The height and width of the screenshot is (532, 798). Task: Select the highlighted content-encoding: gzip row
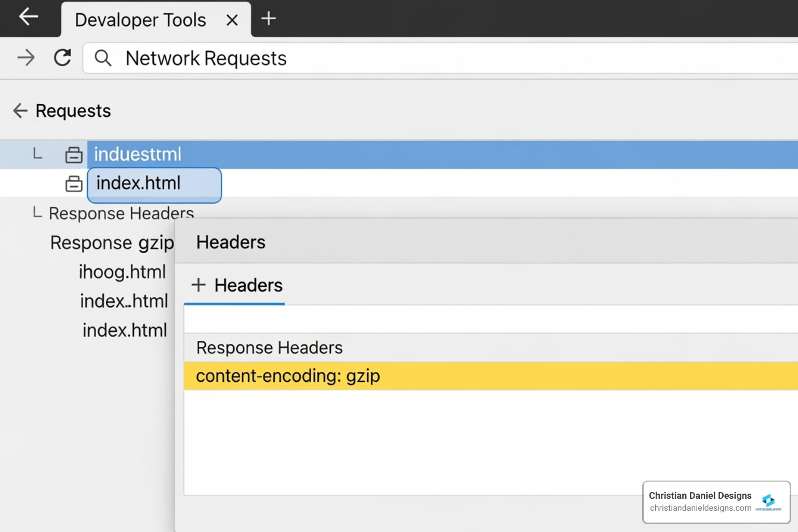click(288, 376)
